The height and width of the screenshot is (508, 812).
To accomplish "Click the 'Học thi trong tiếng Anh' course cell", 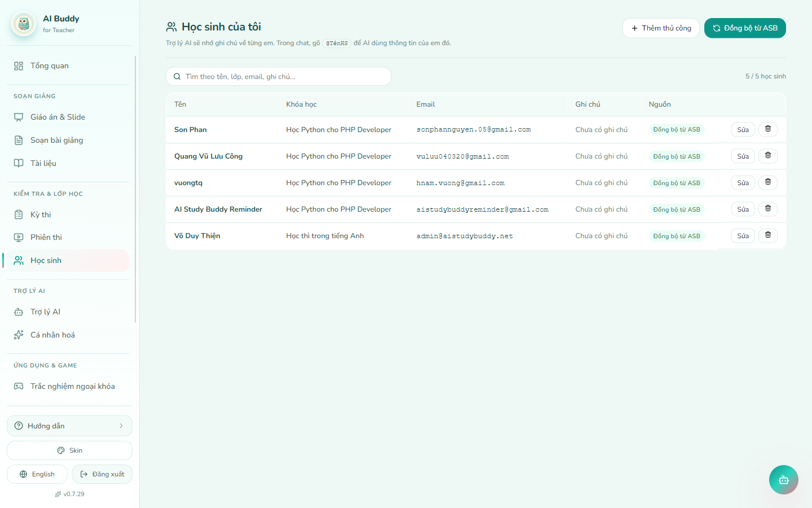I will 325,236.
